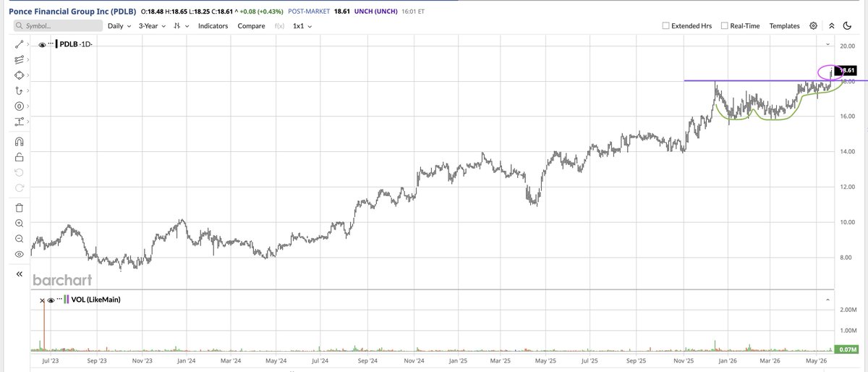Collapse the main price pane chevron
Image resolution: width=868 pixels, height=372 pixels.
point(829,45)
